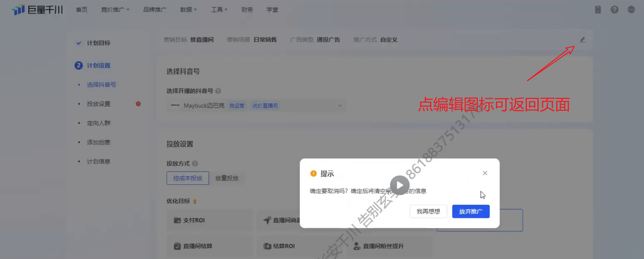Open 品牌推广 in top navigation
The height and width of the screenshot is (259, 644).
pos(155,10)
